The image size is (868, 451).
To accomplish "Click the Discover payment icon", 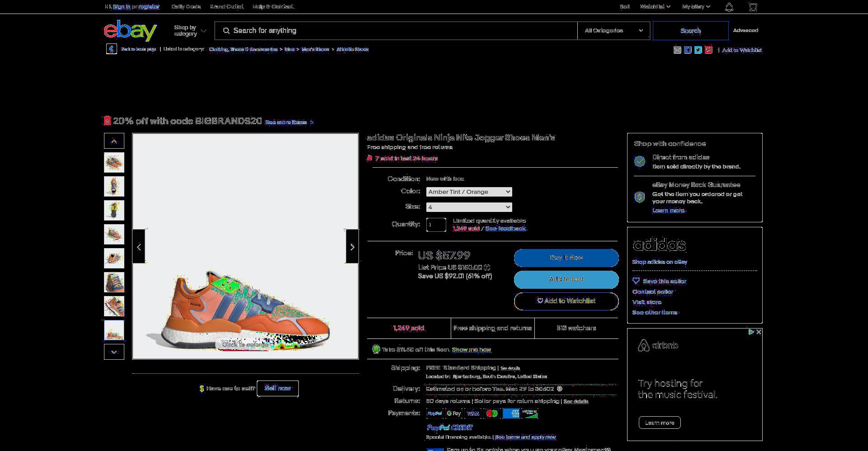I will [x=530, y=413].
